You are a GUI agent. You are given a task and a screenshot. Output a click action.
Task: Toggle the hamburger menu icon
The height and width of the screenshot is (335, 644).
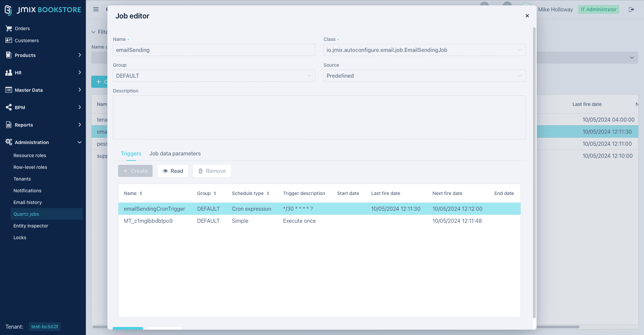point(96,9)
